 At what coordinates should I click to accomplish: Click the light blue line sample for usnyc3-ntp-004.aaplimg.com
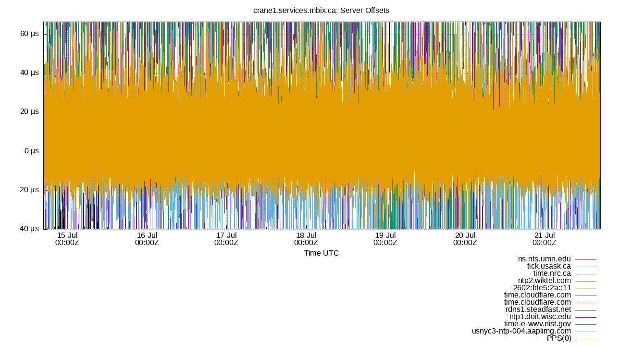click(585, 332)
